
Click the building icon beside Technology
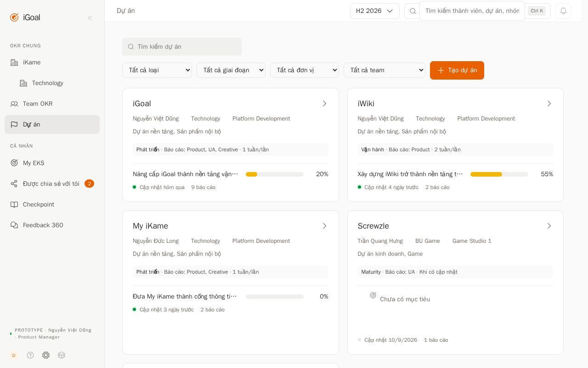tap(23, 83)
